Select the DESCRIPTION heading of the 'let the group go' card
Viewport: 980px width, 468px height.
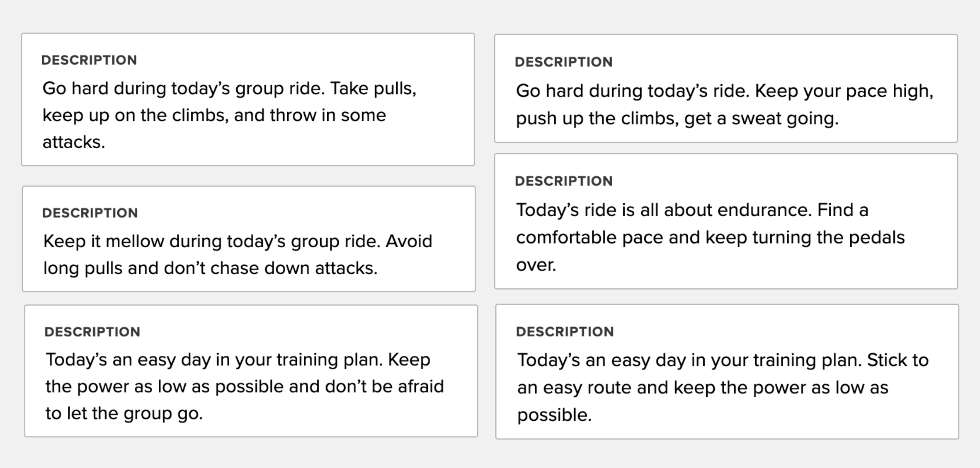92,332
